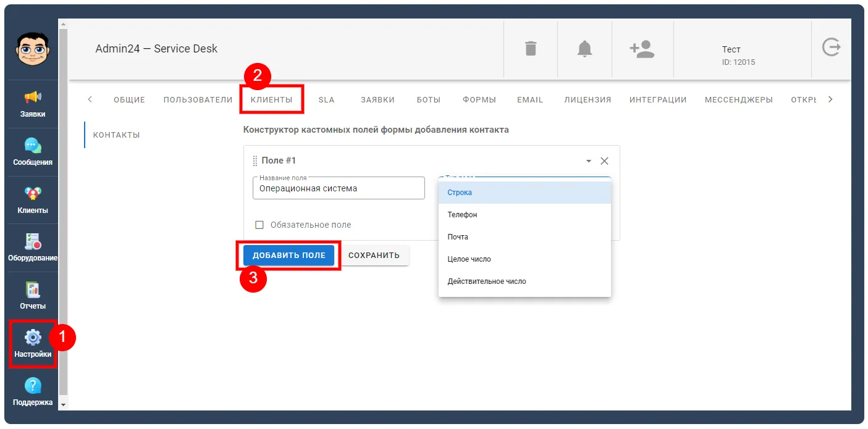Open the Оборудование icon in sidebar
868x429 pixels.
coord(33,242)
